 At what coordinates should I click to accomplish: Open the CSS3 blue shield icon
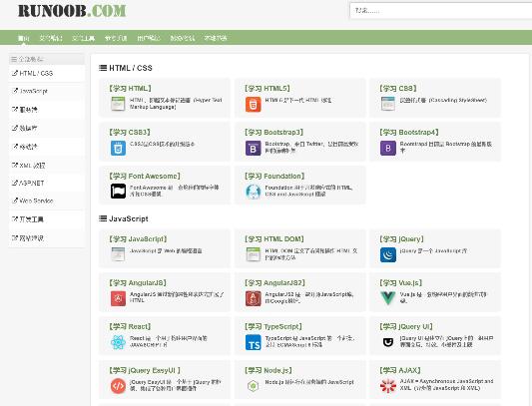pyautogui.click(x=118, y=148)
